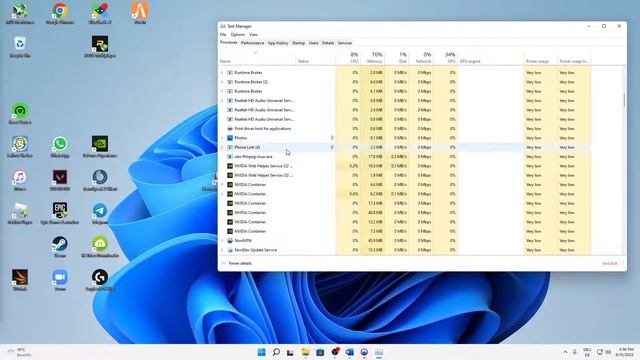640x360 pixels.
Task: Switch to the Services tab
Action: pos(345,43)
